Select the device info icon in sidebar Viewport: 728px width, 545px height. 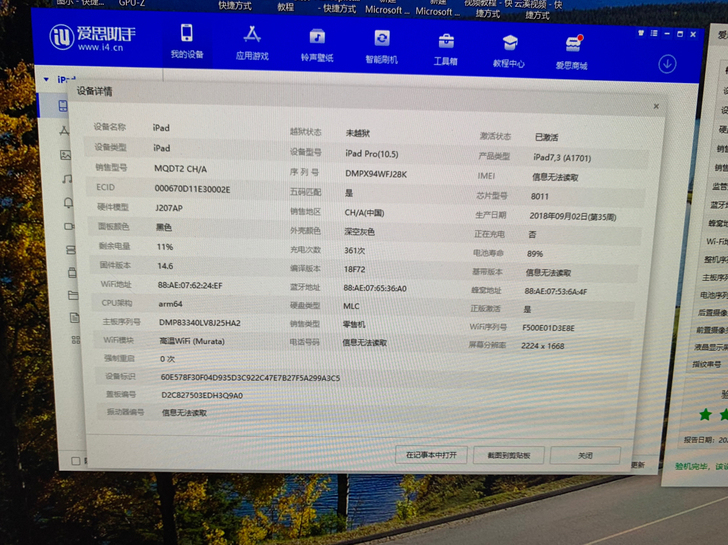pyautogui.click(x=63, y=106)
